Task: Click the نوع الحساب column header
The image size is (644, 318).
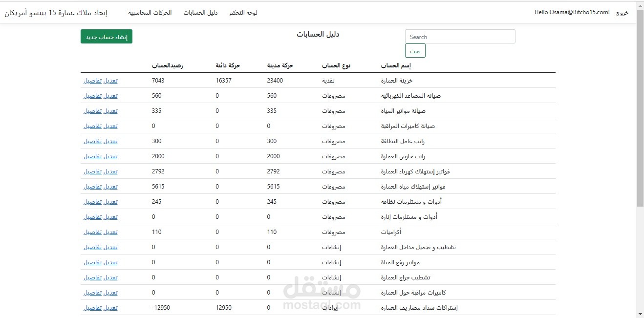Action: pos(336,65)
